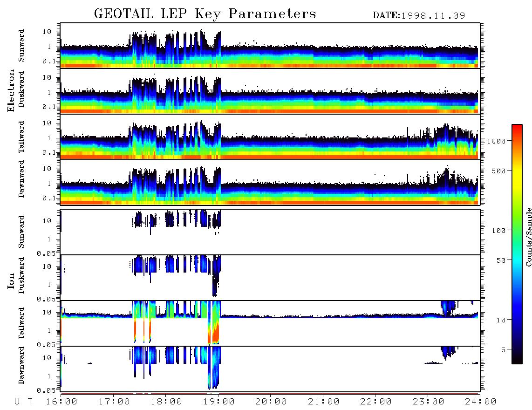The image size is (532, 410).
Task: Select the 23:00 time tick label
Action: click(x=428, y=402)
